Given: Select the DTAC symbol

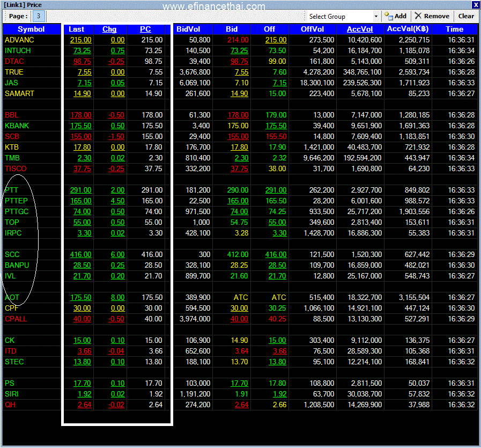Looking at the screenshot, I should click(x=14, y=61).
